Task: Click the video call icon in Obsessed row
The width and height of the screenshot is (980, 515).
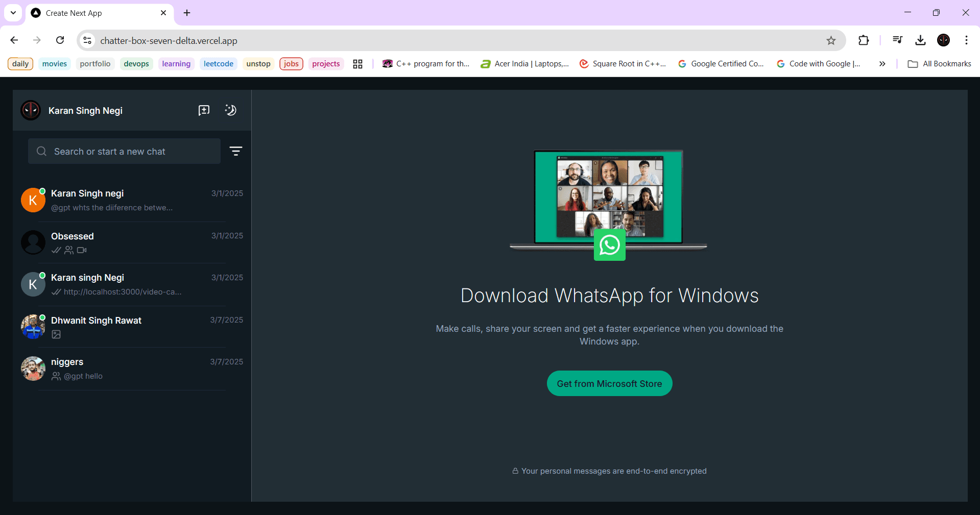Action: coord(82,250)
